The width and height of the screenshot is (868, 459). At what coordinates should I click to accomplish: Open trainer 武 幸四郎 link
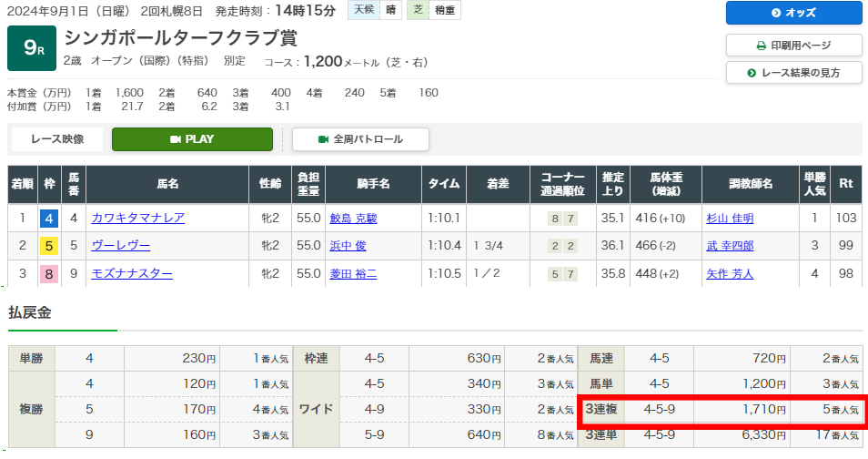point(730,245)
